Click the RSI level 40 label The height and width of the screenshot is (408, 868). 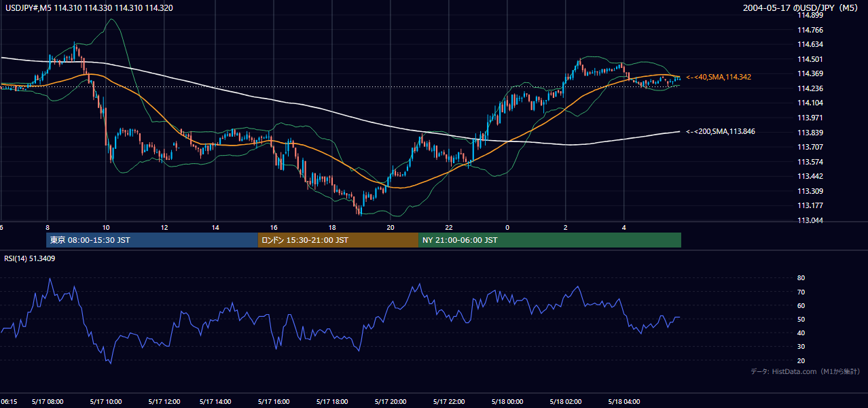(x=801, y=333)
